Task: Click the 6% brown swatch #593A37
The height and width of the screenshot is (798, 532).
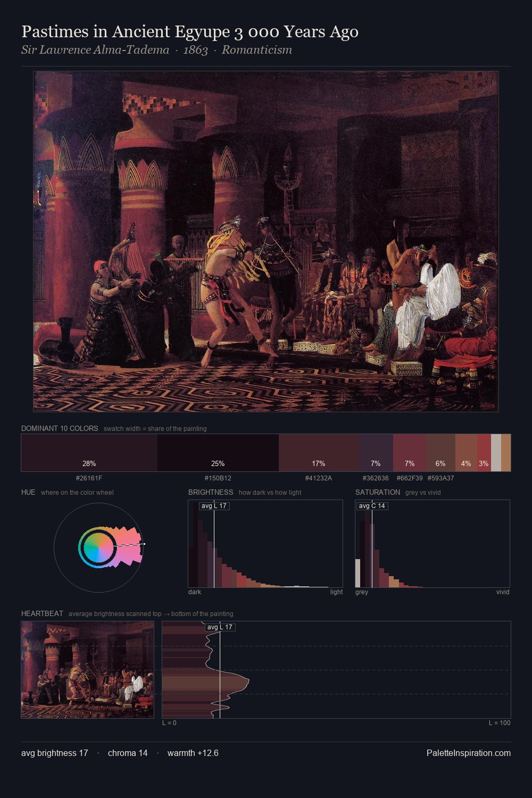Action: (441, 453)
